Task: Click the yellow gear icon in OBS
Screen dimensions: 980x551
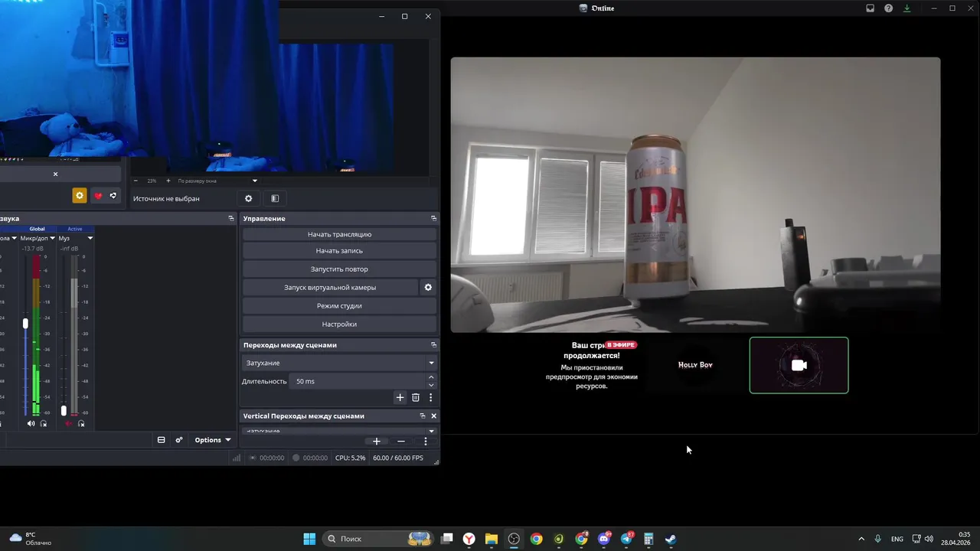Action: (80, 196)
